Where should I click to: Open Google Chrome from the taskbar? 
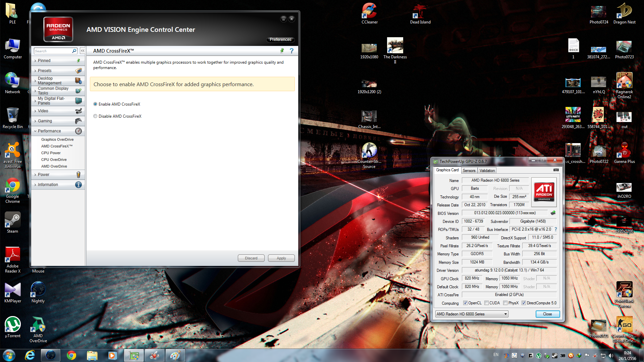point(71,355)
